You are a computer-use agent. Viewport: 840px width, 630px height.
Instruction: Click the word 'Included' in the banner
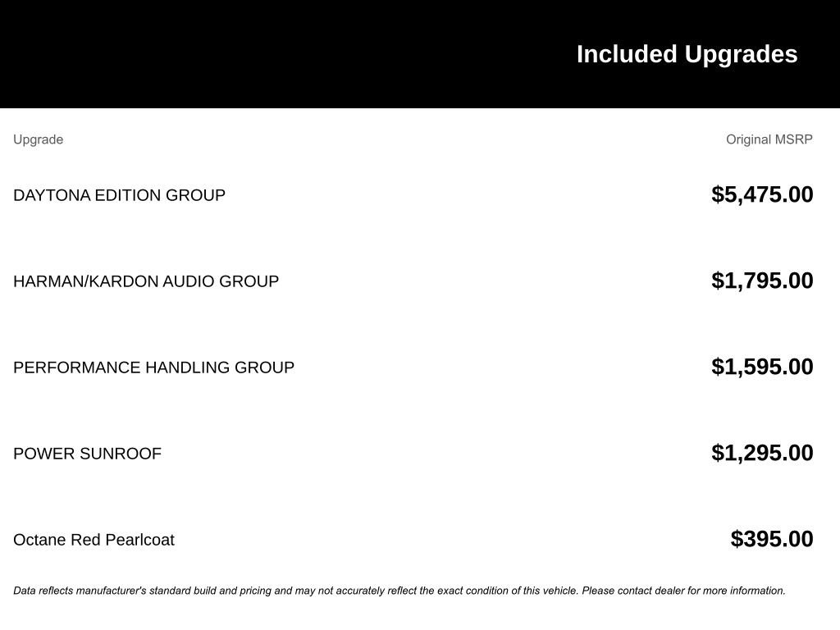tap(628, 54)
